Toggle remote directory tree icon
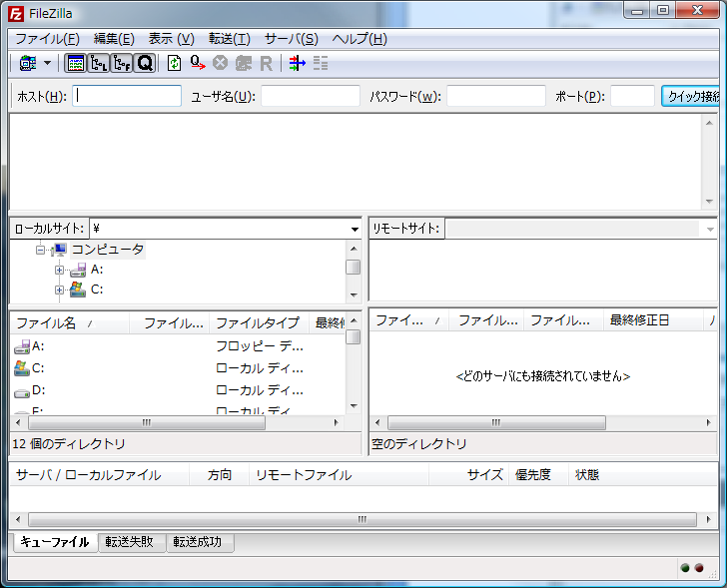 pos(122,63)
